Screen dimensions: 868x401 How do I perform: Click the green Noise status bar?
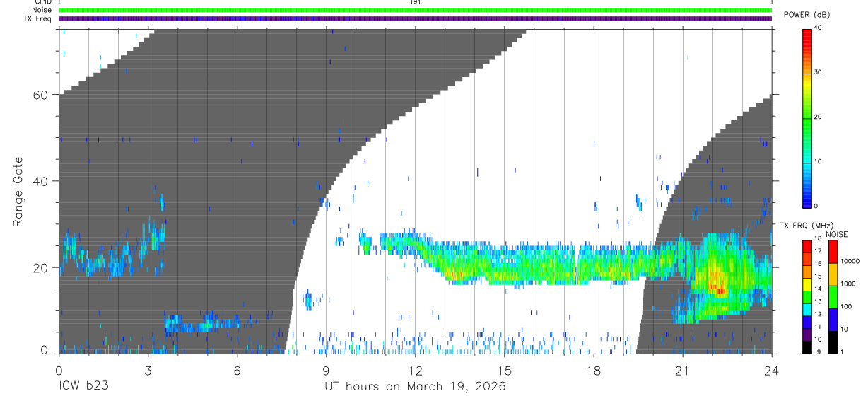[415, 10]
